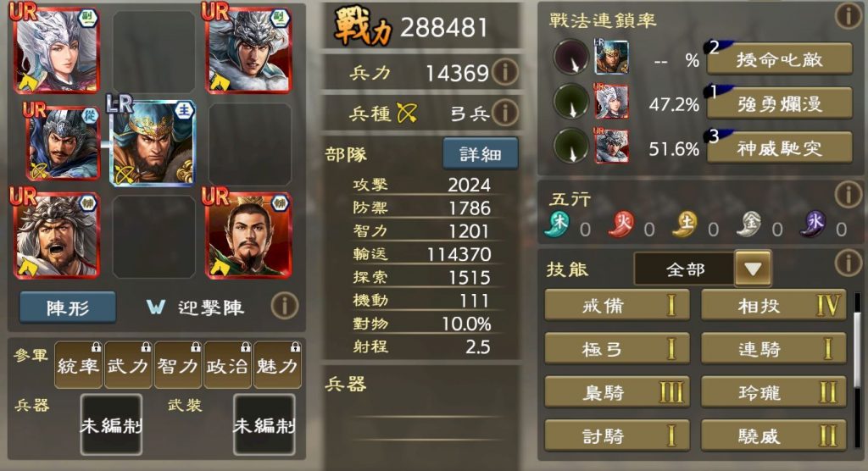The height and width of the screenshot is (471, 868).
Task: Open the 全部 skill filter box
Action: point(684,269)
